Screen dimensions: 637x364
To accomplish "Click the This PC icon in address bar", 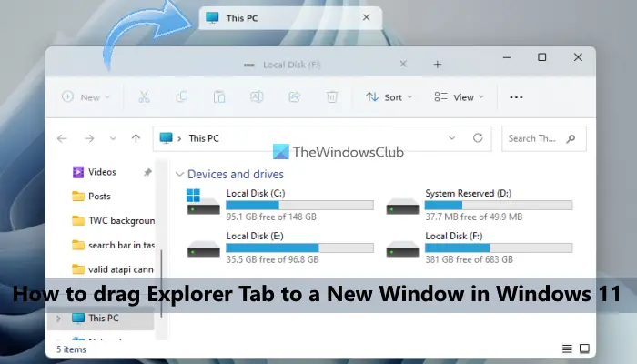I will (166, 138).
